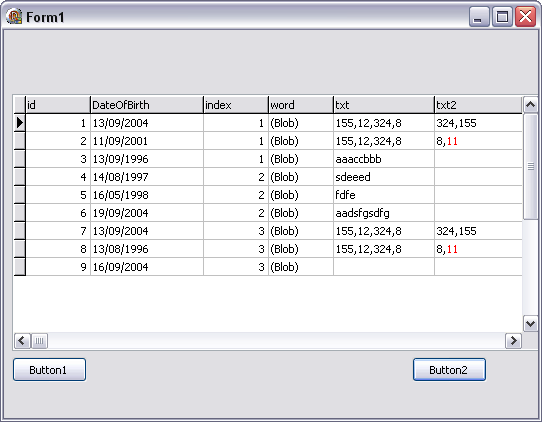Click the horizontal scrollbar thumb
542x422 pixels.
[x=39, y=341]
